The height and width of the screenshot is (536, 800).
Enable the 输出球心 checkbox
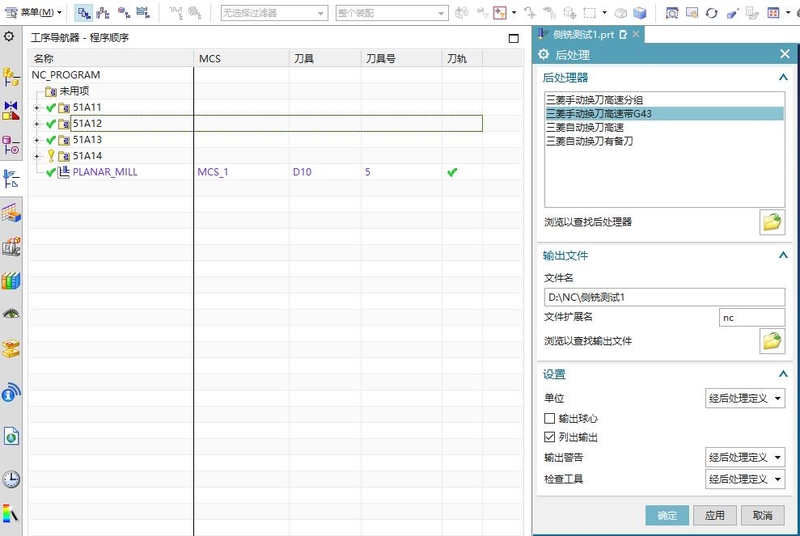point(549,418)
